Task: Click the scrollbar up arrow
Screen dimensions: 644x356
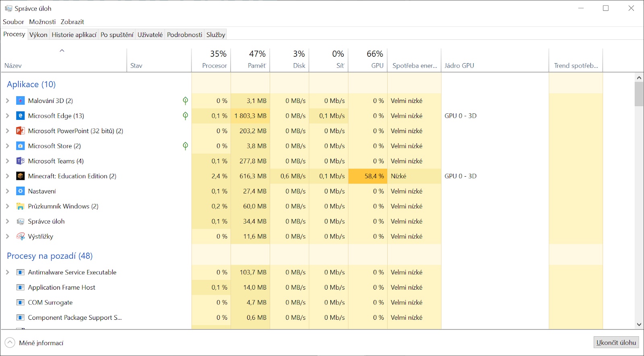Action: click(x=639, y=77)
